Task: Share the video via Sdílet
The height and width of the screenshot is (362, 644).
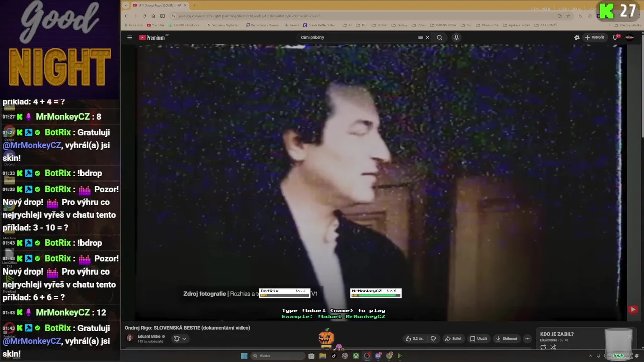Action: pos(453,339)
